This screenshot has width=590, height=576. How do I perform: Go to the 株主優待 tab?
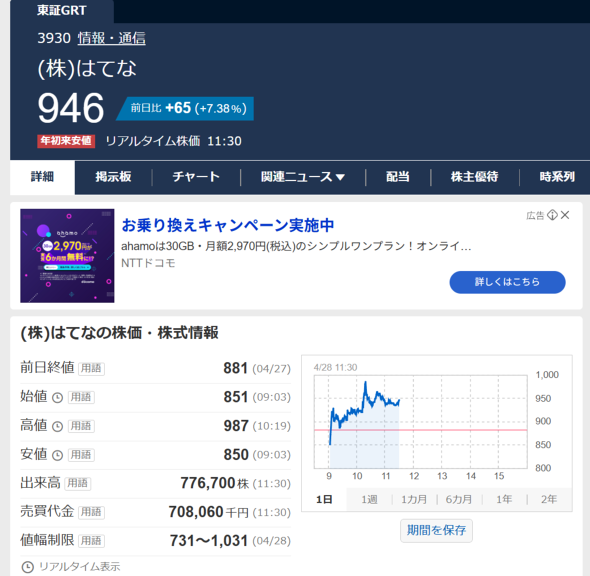tap(474, 177)
